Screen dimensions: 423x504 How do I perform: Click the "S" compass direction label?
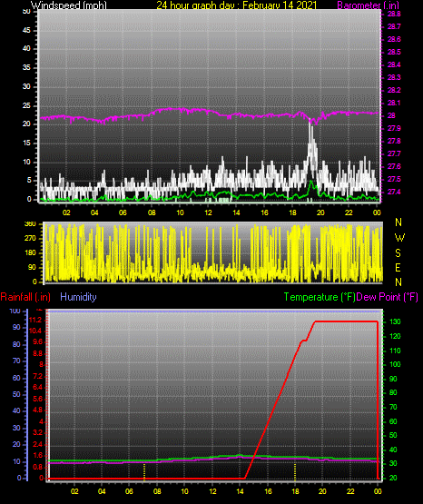tap(398, 253)
